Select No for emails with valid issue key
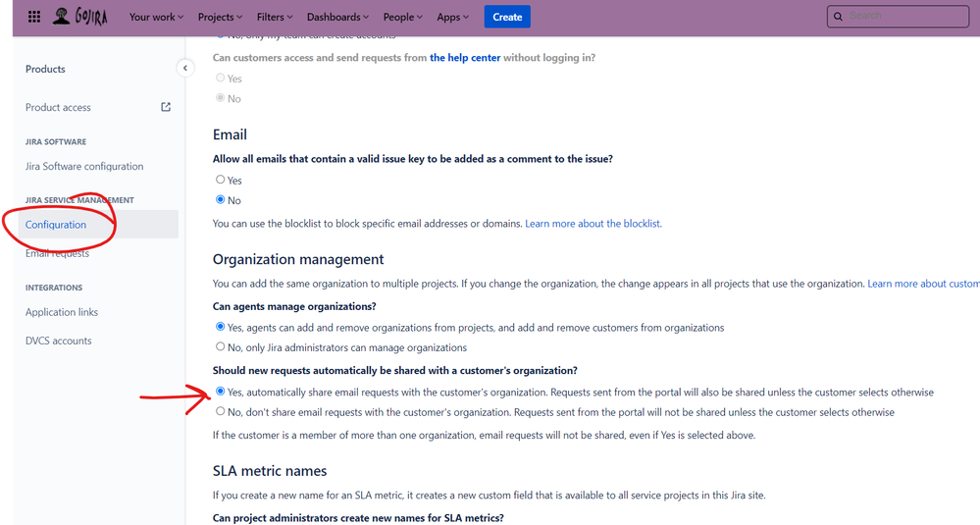980x525 pixels. [x=220, y=199]
